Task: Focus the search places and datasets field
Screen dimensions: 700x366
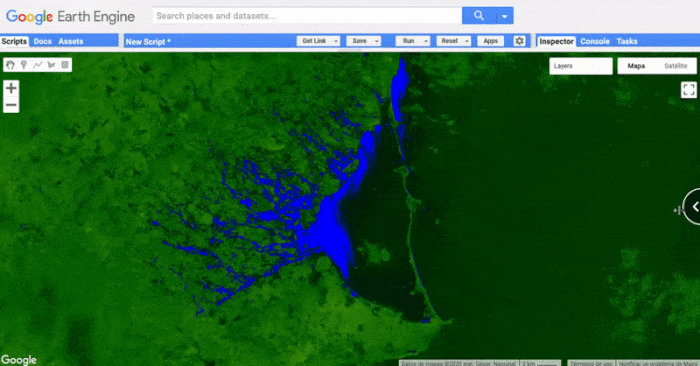Action: coord(307,16)
